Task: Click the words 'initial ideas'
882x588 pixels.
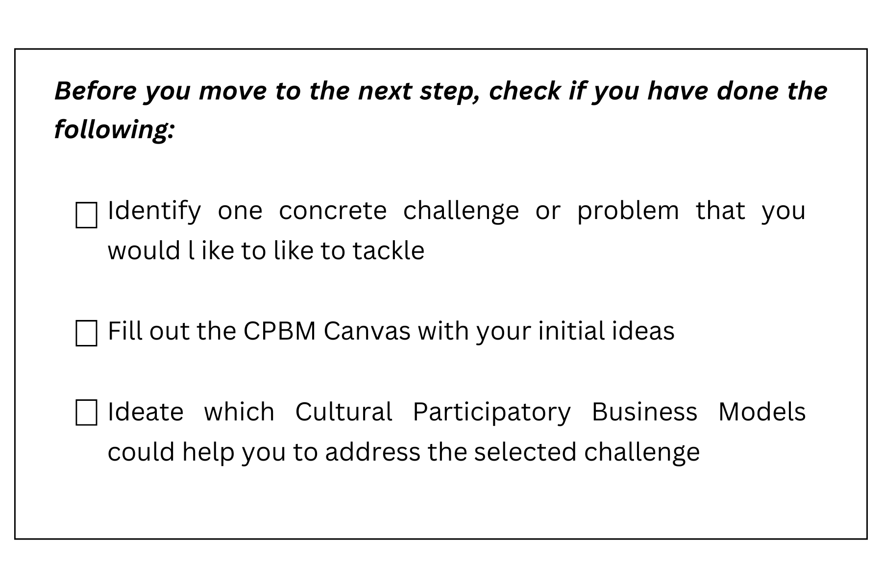Action: coord(606,331)
